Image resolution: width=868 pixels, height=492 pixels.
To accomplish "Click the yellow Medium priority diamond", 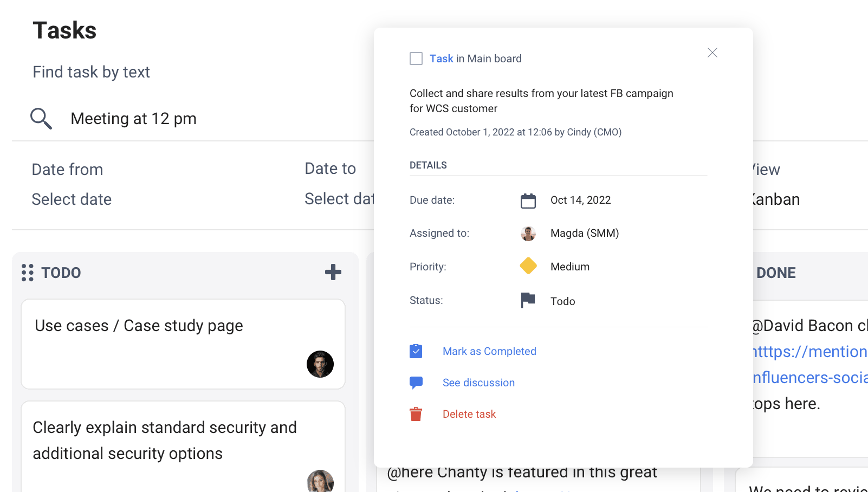I will (528, 266).
